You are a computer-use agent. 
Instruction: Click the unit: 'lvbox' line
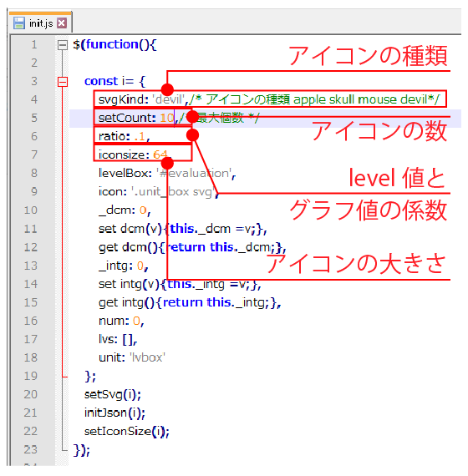pos(132,357)
